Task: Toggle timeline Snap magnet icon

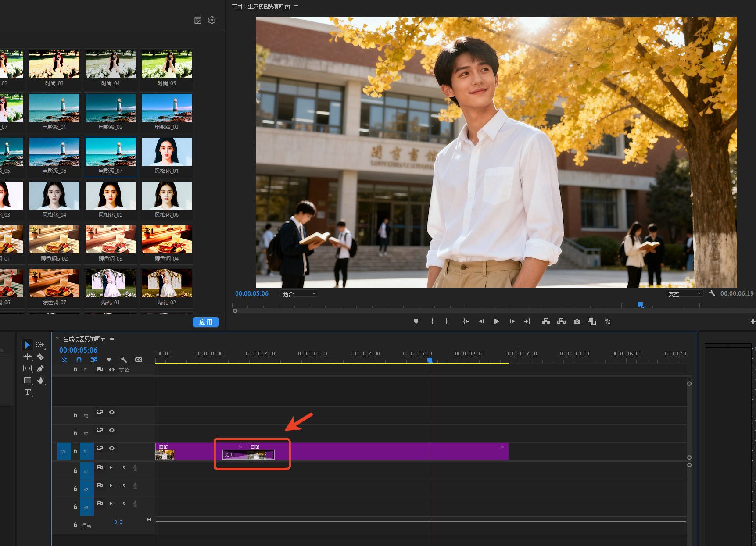Action: coord(79,360)
